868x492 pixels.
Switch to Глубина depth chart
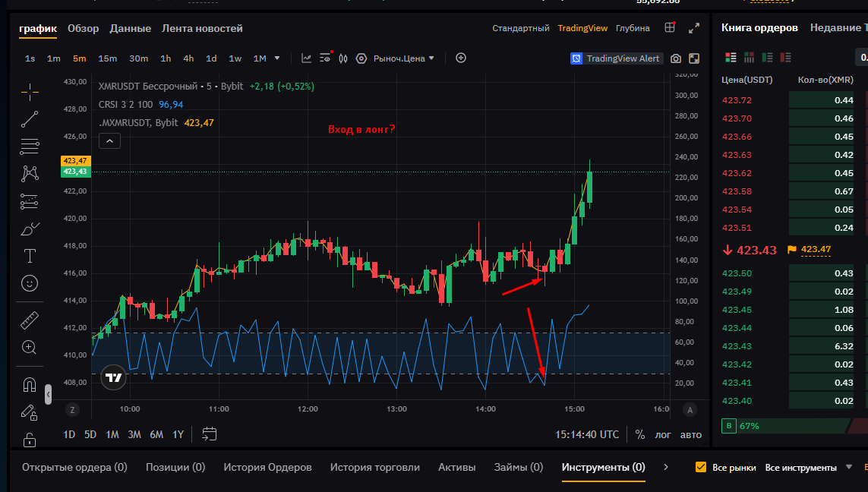pos(633,27)
